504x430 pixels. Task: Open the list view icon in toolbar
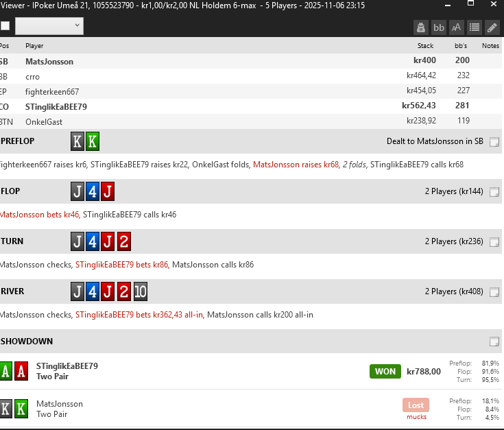[x=475, y=27]
